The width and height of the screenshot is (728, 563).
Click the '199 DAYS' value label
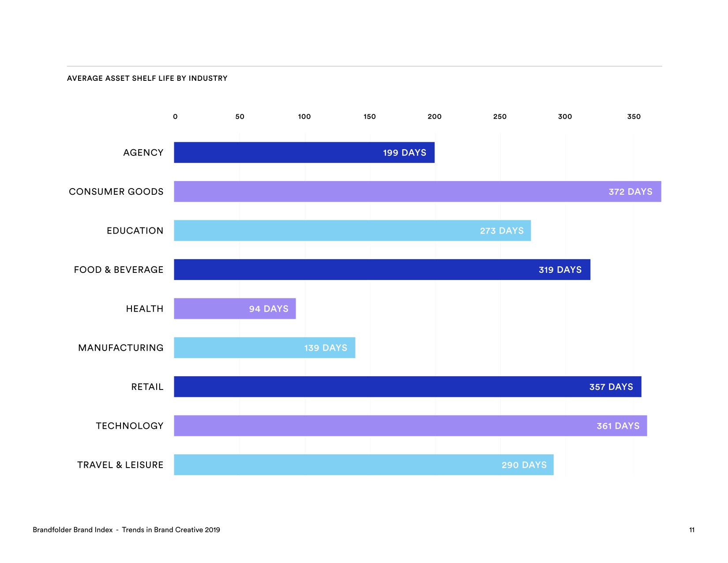pos(405,153)
